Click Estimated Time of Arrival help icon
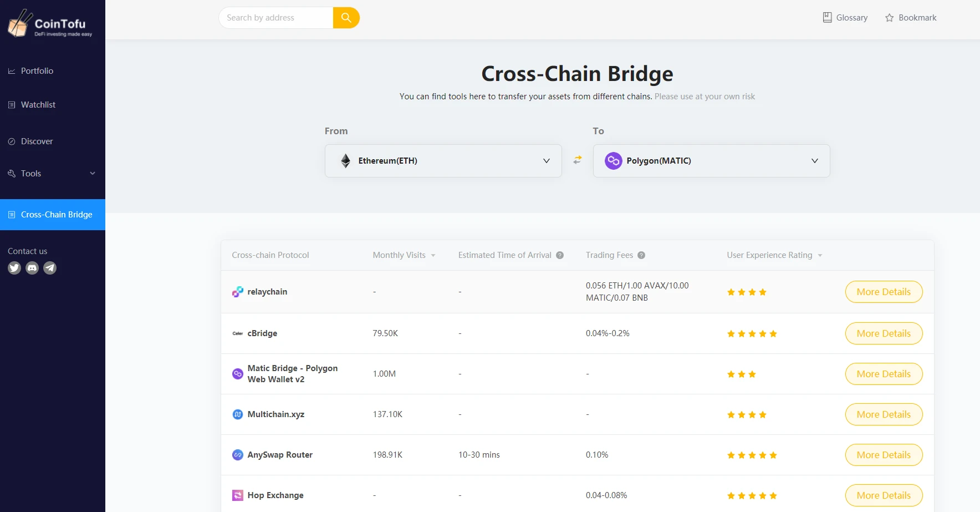 (560, 255)
